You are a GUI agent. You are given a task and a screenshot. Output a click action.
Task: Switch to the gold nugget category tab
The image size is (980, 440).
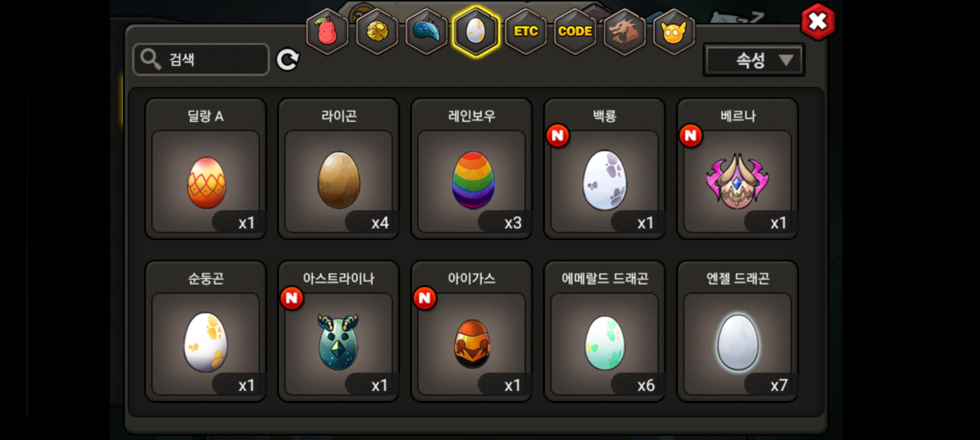pos(377,32)
